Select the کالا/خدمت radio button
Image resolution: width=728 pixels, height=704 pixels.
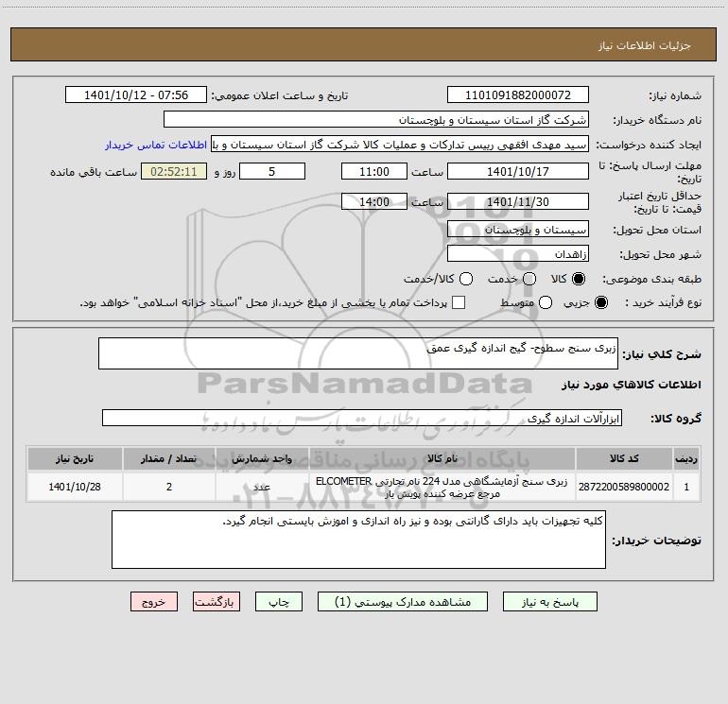[466, 279]
